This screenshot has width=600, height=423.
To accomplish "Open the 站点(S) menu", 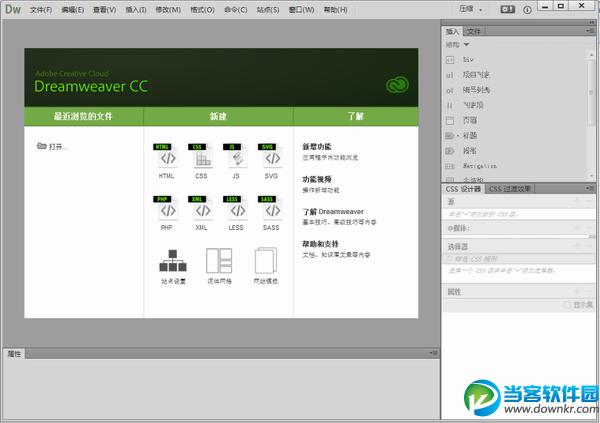I will 267,10.
